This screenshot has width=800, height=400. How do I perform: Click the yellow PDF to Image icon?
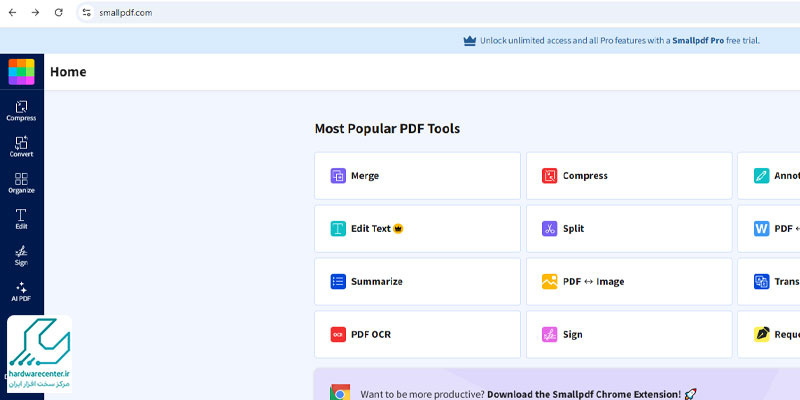tap(549, 282)
